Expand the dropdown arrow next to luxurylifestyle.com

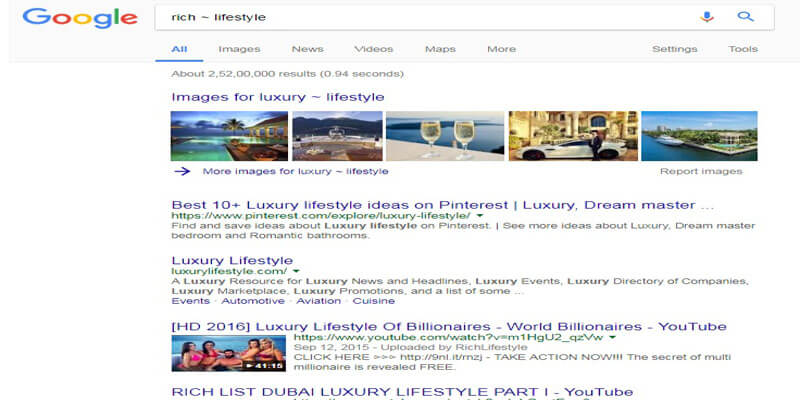coord(296,272)
